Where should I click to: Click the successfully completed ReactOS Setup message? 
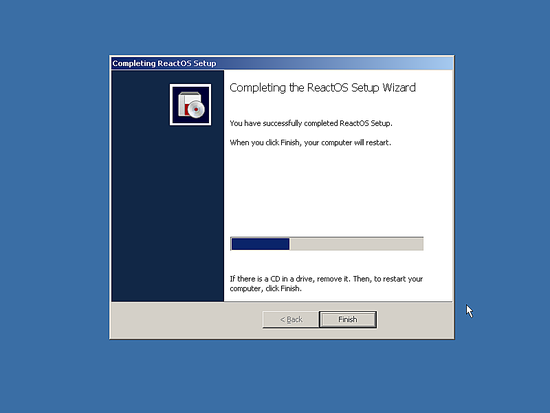[311, 124]
